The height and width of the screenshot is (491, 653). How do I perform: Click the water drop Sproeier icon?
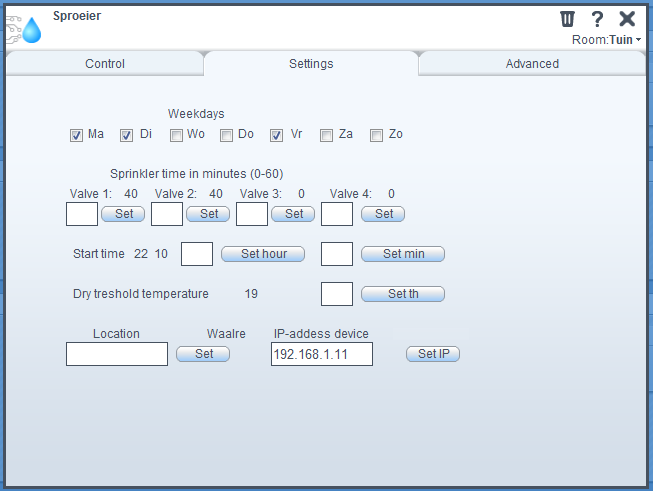click(x=32, y=29)
